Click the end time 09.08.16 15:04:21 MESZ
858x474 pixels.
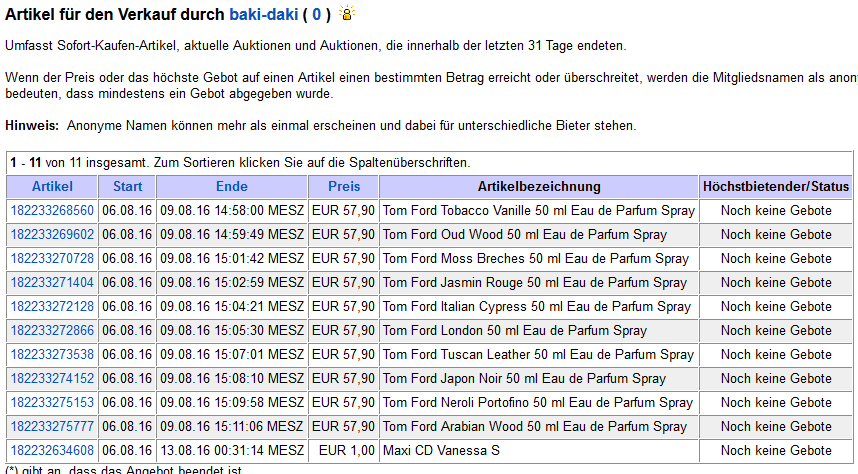pos(232,307)
